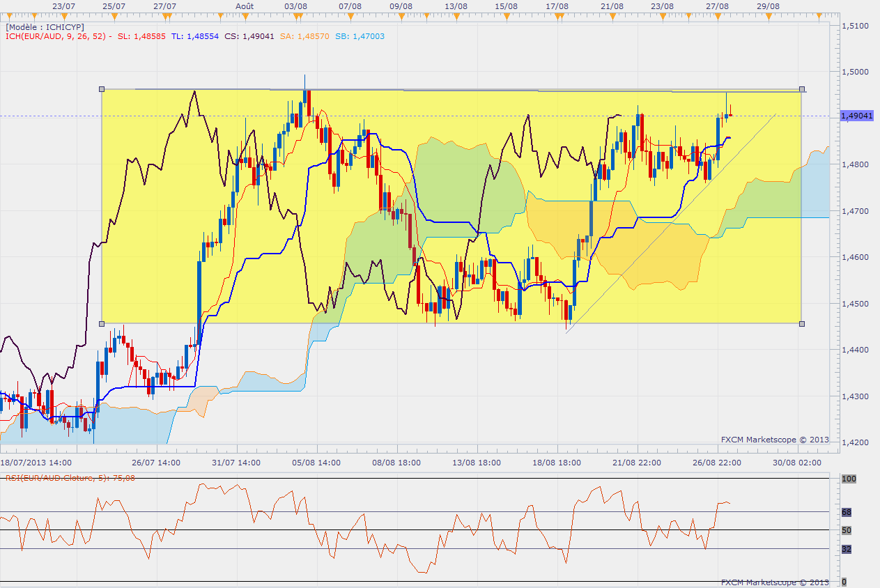Click the SL 1,48585 value in legend
The height and width of the screenshot is (588, 880).
(141, 36)
